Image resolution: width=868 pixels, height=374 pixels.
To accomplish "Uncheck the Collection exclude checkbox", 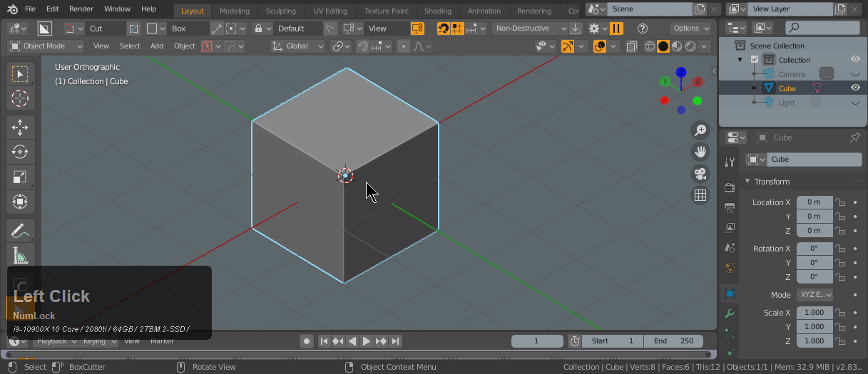I will [x=755, y=60].
